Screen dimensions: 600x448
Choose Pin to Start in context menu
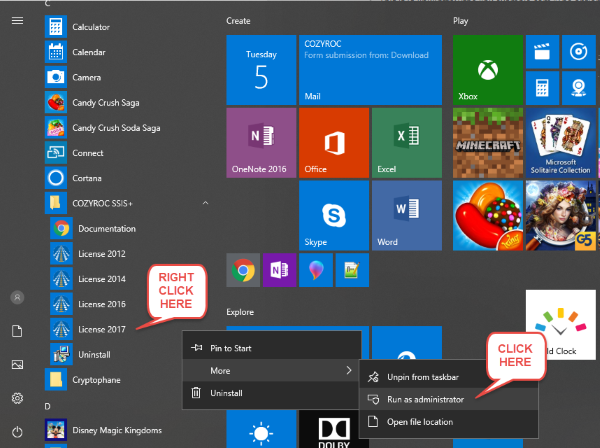click(272, 348)
